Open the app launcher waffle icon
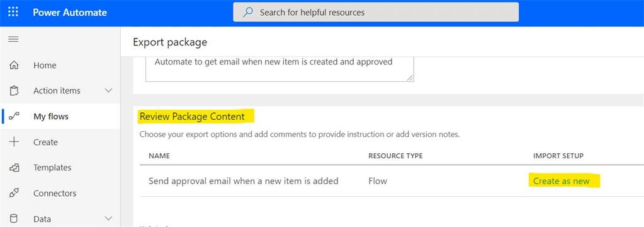This screenshot has width=644, height=227. (x=13, y=12)
